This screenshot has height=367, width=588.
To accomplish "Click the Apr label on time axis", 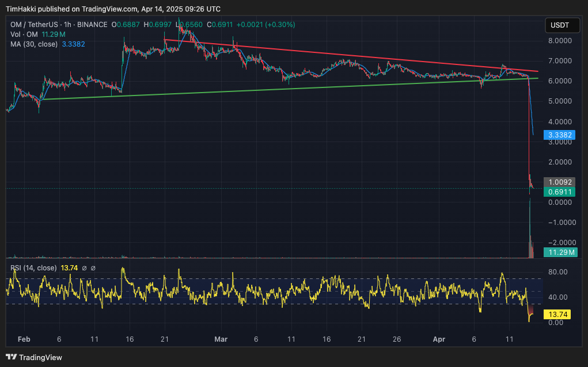I will [x=439, y=339].
